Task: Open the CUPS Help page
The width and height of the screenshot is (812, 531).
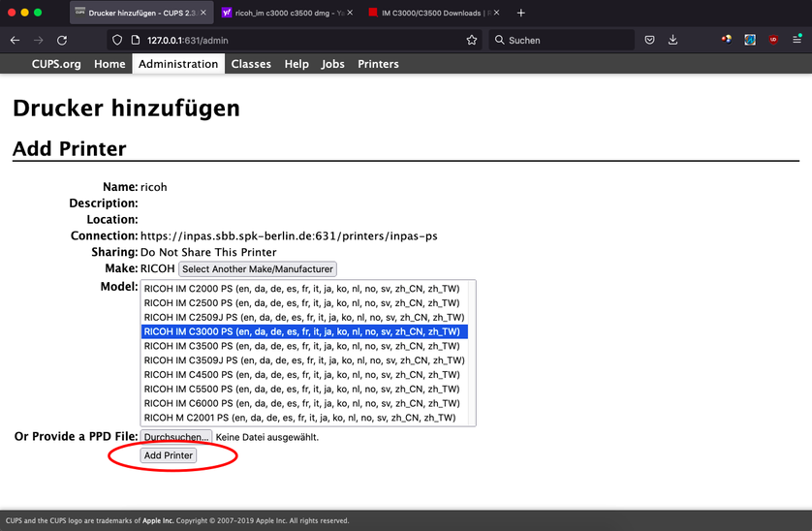Action: pyautogui.click(x=297, y=64)
